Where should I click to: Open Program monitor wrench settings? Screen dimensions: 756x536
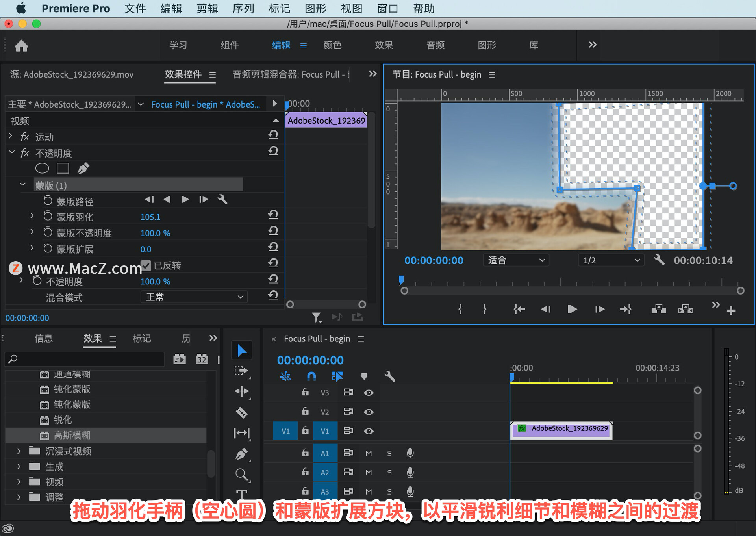point(659,260)
